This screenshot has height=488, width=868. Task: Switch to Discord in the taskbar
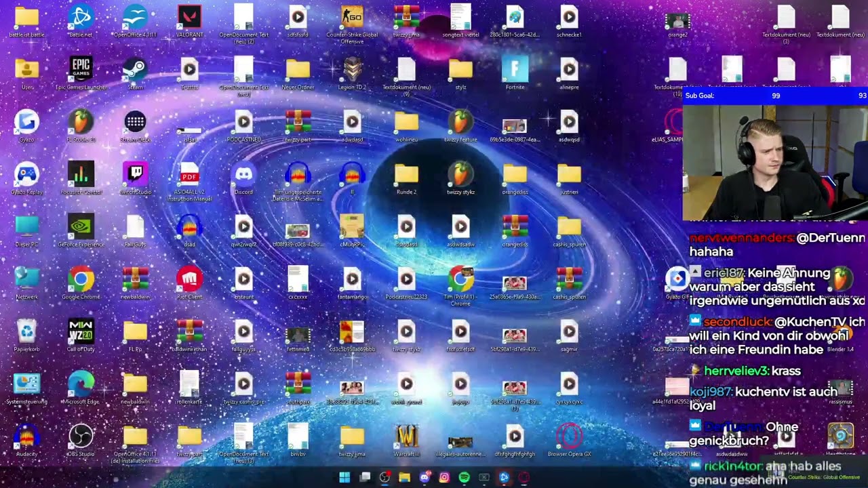pos(425,477)
